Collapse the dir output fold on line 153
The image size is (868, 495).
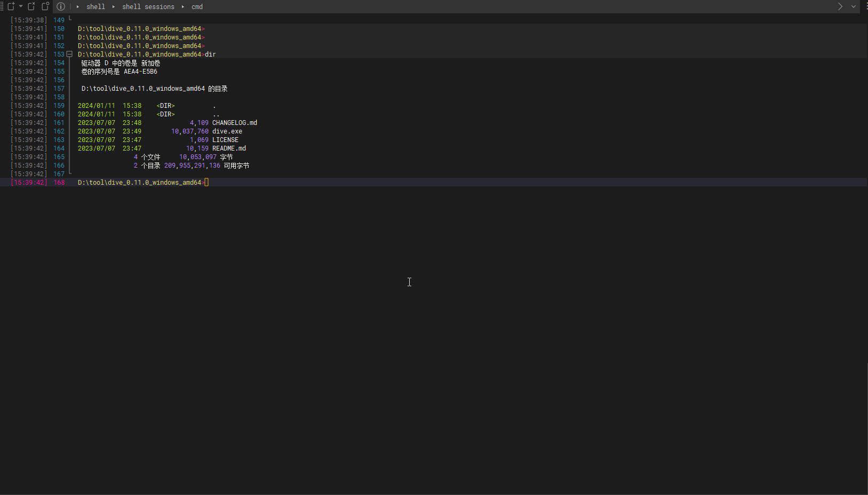tap(69, 54)
